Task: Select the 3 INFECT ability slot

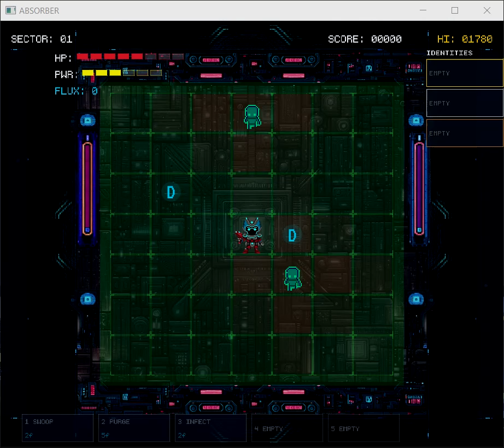Action: tap(210, 428)
